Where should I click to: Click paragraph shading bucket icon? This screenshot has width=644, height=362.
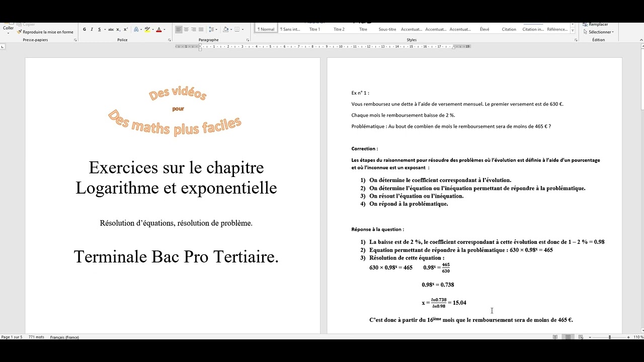click(225, 30)
